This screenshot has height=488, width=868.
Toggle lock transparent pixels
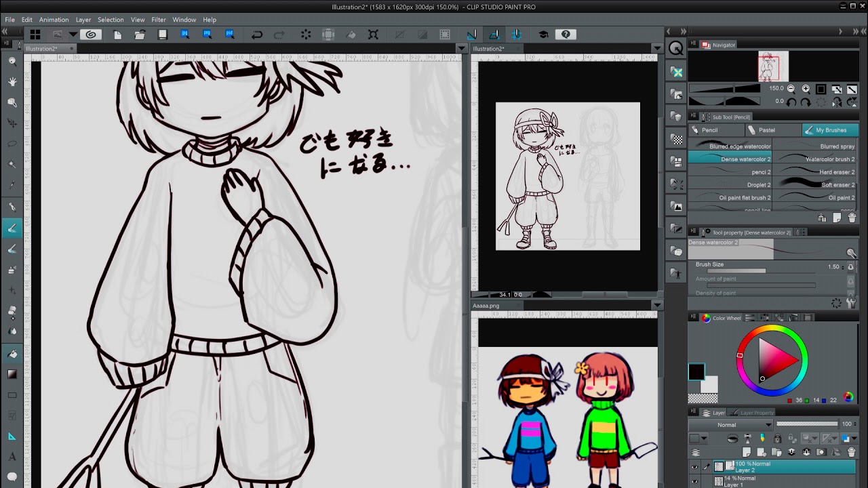[x=792, y=439]
